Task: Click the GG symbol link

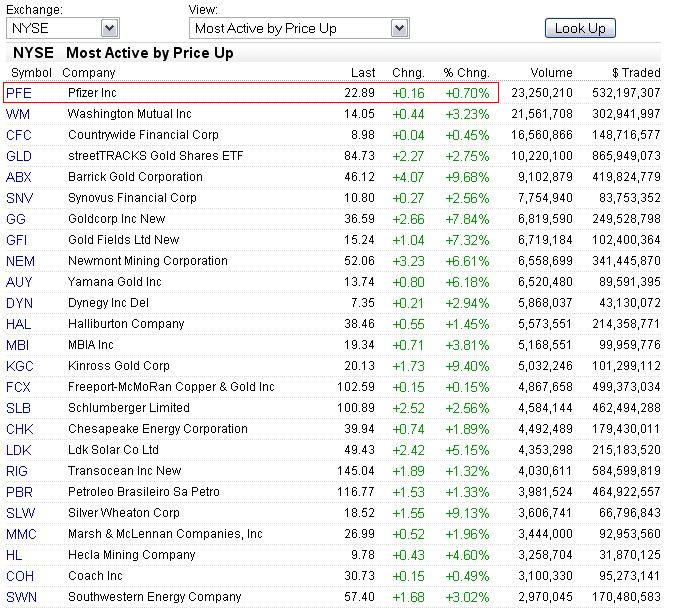Action: tap(16, 219)
